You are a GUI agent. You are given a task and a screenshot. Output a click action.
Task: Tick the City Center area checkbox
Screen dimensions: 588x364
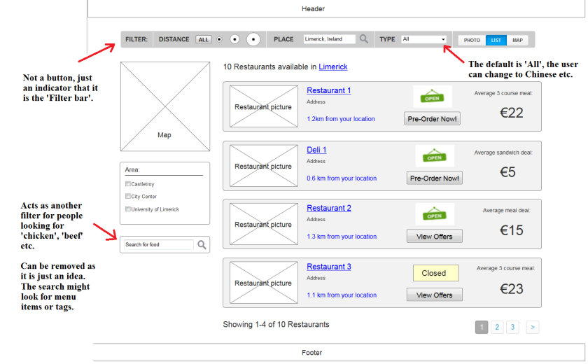coord(128,197)
